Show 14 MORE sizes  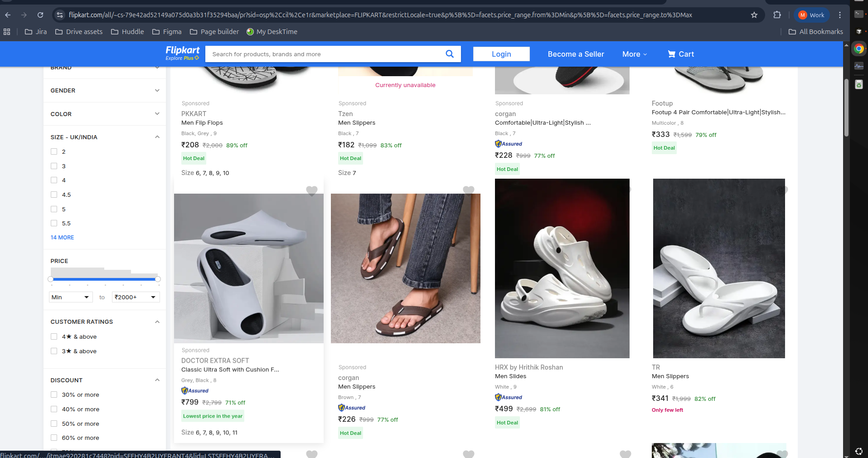(x=62, y=238)
